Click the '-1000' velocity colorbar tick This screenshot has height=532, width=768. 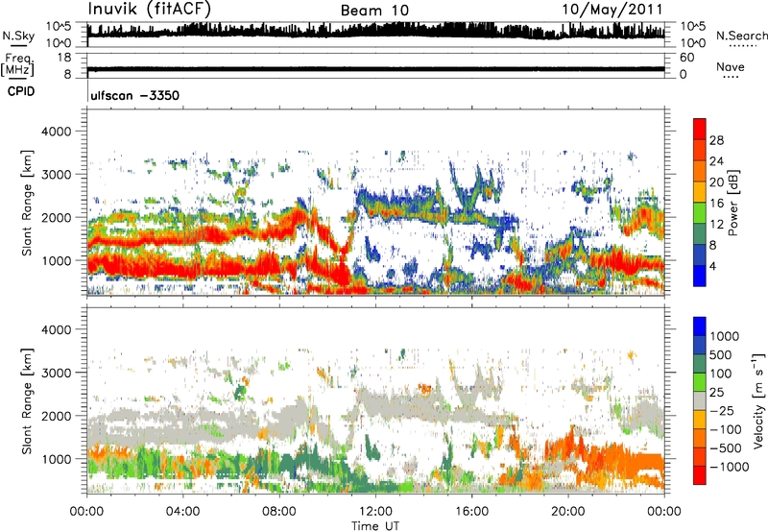point(730,467)
